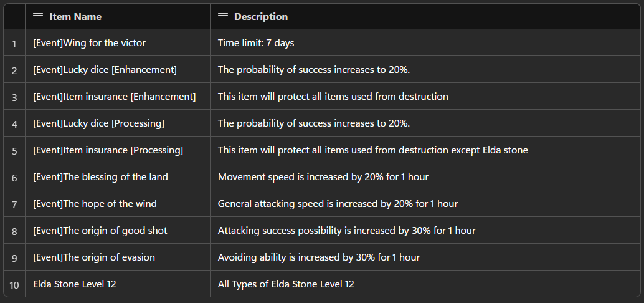The height and width of the screenshot is (303, 644).
Task: Click the '[Event]Lucky dice [Enhancement]' cell
Action: pos(118,69)
